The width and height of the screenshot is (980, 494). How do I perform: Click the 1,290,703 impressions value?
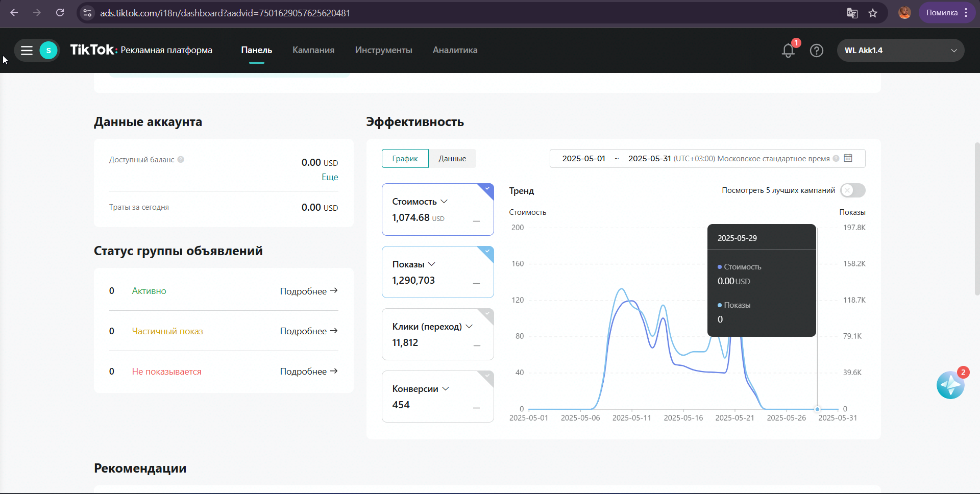click(413, 281)
